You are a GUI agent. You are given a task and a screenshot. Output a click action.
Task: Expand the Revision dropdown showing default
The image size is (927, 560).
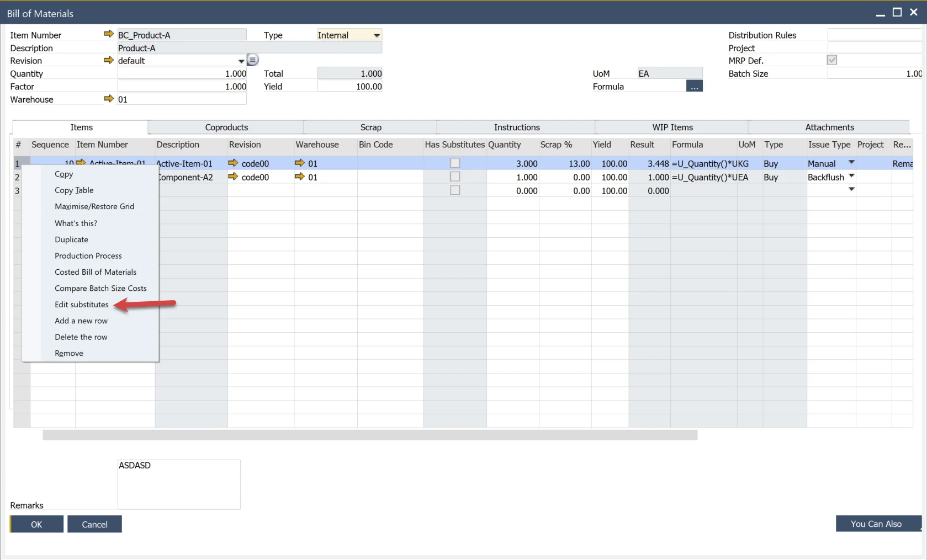point(241,61)
